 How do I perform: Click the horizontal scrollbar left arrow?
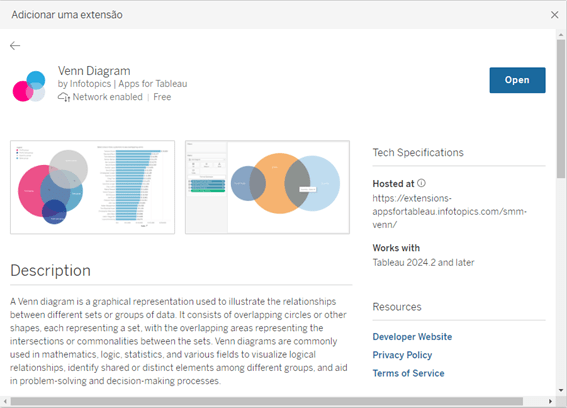pyautogui.click(x=5, y=401)
